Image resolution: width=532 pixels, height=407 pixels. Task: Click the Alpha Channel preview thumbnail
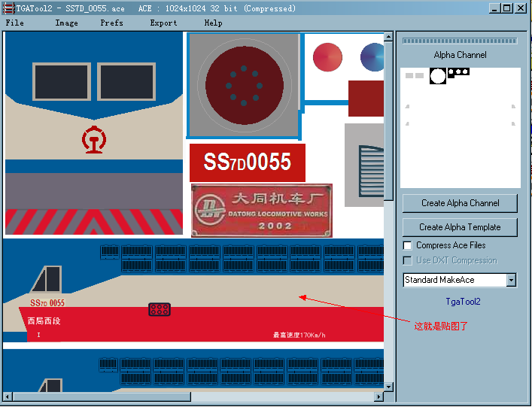tap(460, 128)
